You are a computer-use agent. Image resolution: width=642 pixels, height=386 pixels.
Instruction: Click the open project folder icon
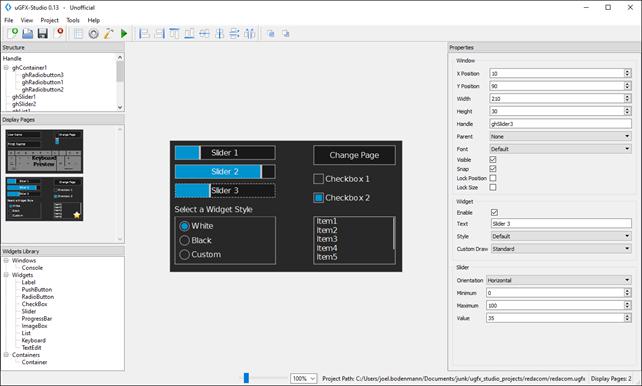click(27, 33)
